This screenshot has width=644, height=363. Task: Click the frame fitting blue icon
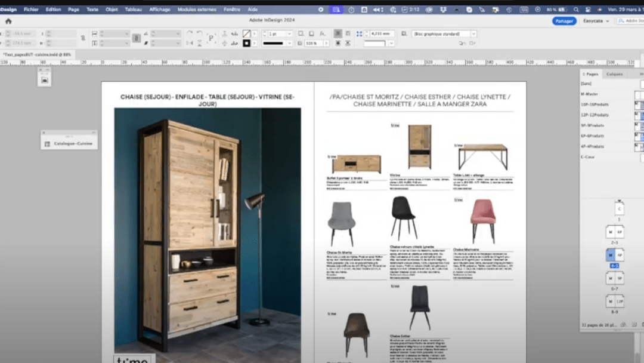(360, 33)
